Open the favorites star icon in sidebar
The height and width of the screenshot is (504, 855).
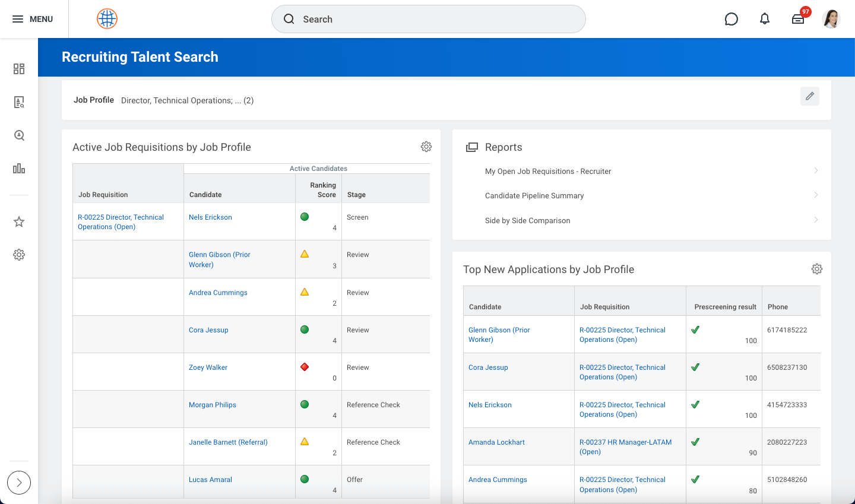[19, 221]
